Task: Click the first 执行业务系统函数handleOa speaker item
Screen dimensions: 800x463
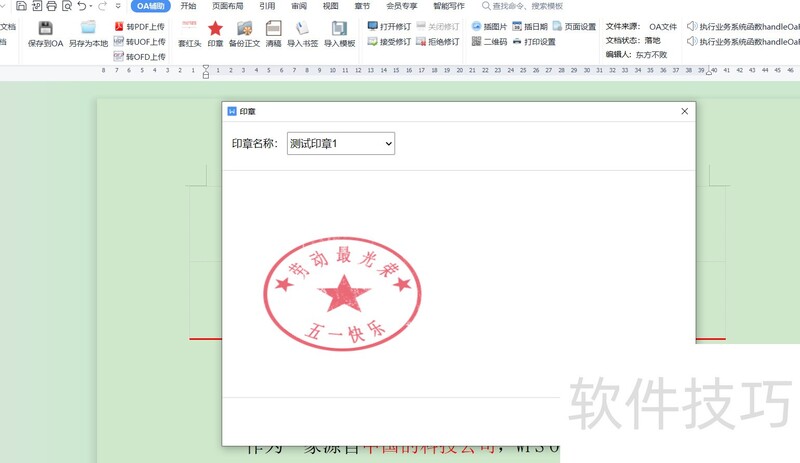Action: pyautogui.click(x=743, y=27)
